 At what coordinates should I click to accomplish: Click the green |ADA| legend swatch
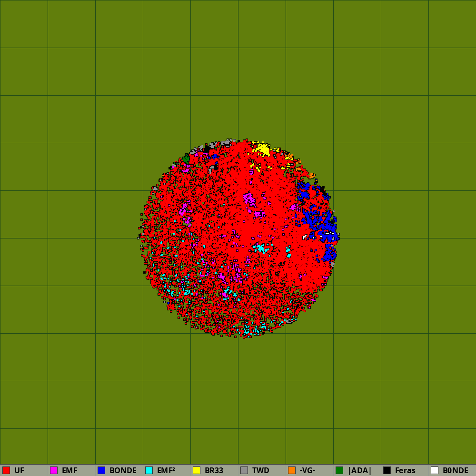coord(339,470)
